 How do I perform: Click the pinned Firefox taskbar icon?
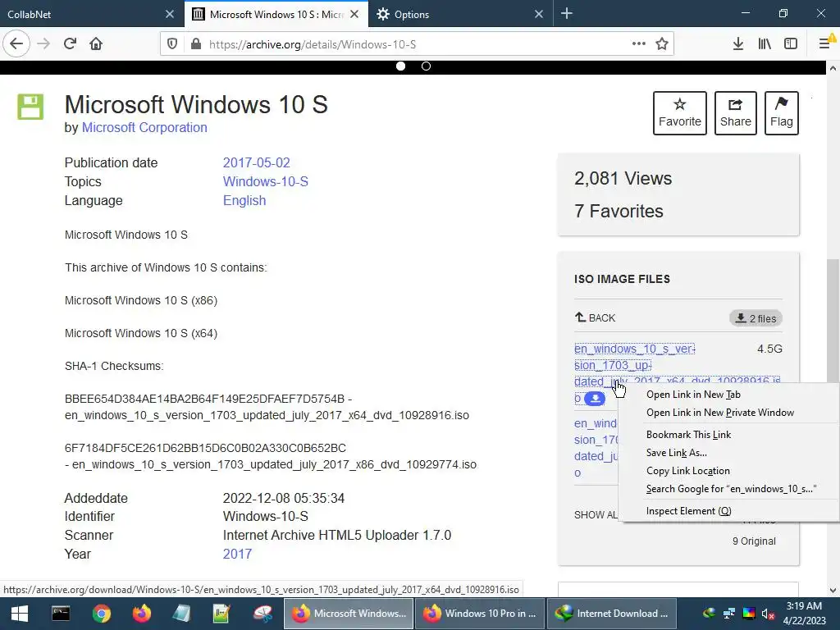pyautogui.click(x=141, y=614)
